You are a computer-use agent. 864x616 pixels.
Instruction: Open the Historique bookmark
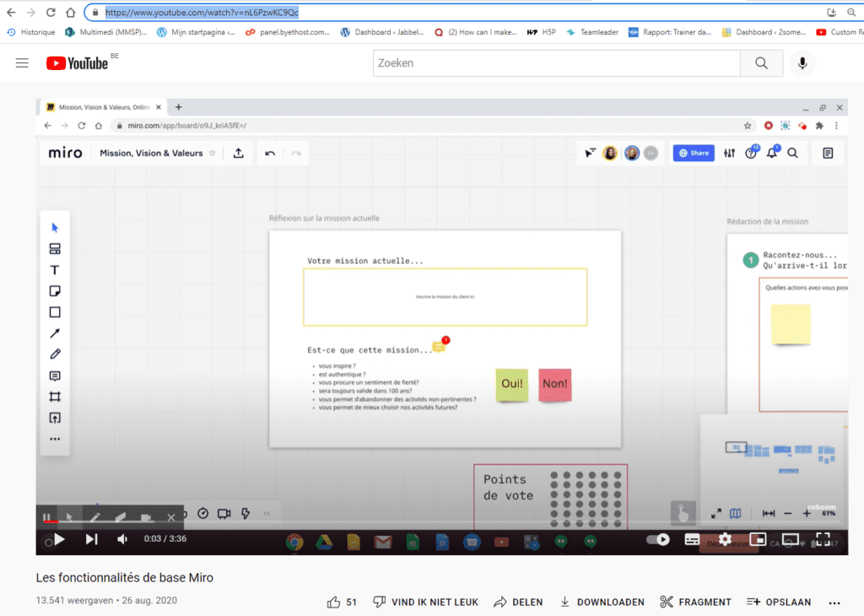(31, 32)
